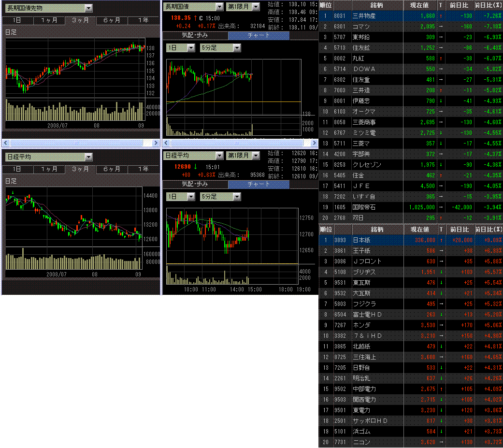Select 1ヶ月 tab in 日経平均 daily panel
The width and height of the screenshot is (503, 448).
click(x=49, y=169)
